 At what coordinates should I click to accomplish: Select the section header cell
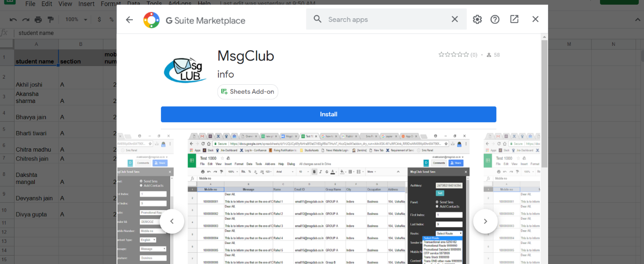point(80,58)
